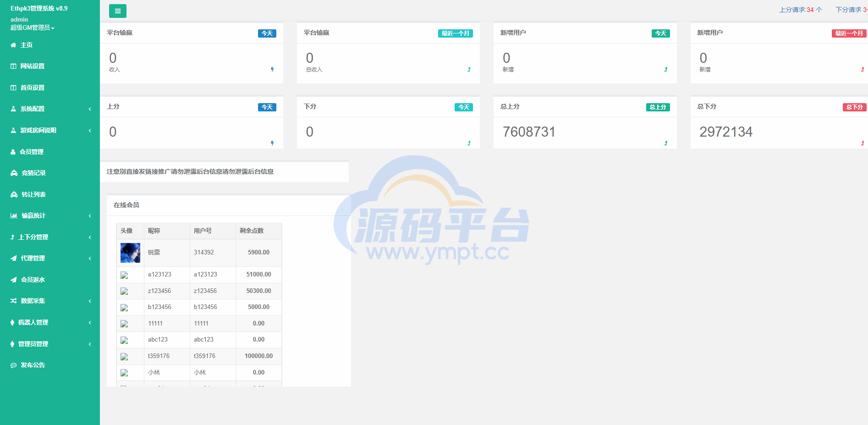Click the paper plane icon beside 代理管理

coord(13,258)
